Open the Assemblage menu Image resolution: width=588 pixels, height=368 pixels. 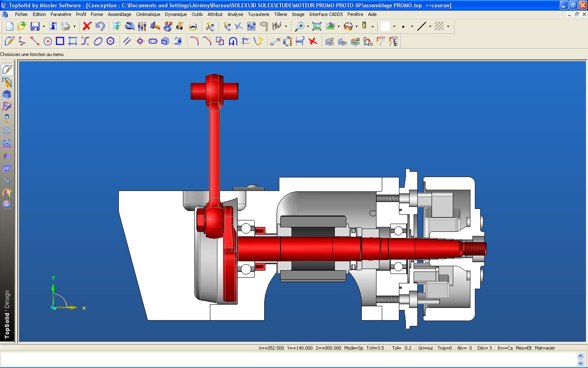(x=119, y=14)
